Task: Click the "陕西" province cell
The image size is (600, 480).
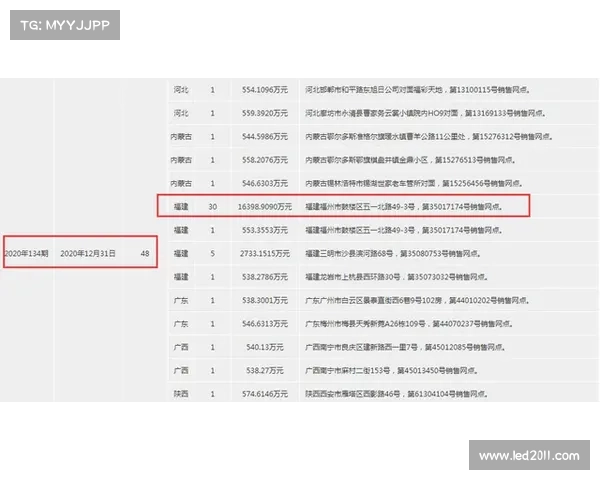Action: click(x=181, y=394)
